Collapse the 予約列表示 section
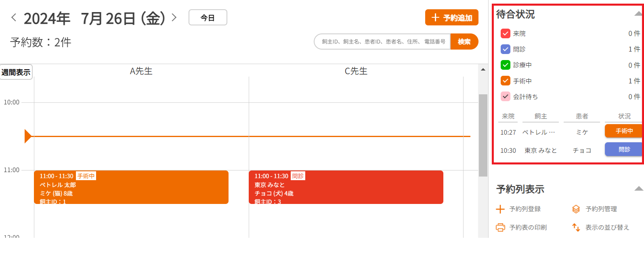644x264 pixels. coord(638,189)
